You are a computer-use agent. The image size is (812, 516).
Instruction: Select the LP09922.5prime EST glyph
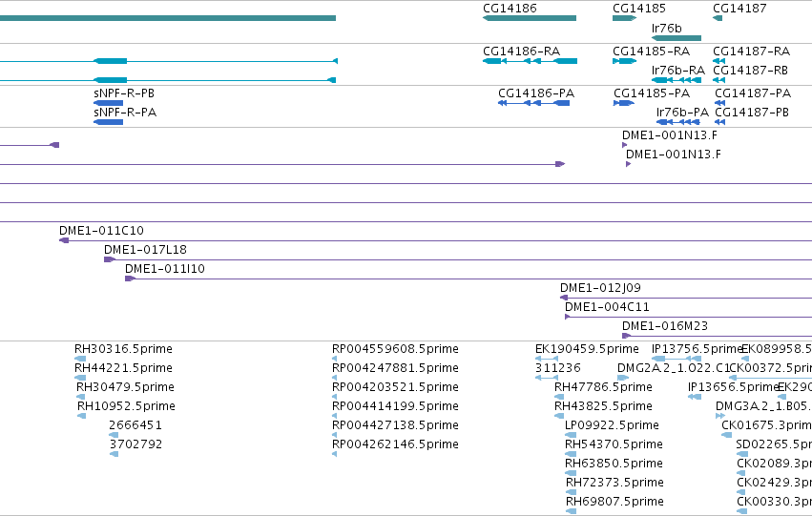tap(571, 435)
